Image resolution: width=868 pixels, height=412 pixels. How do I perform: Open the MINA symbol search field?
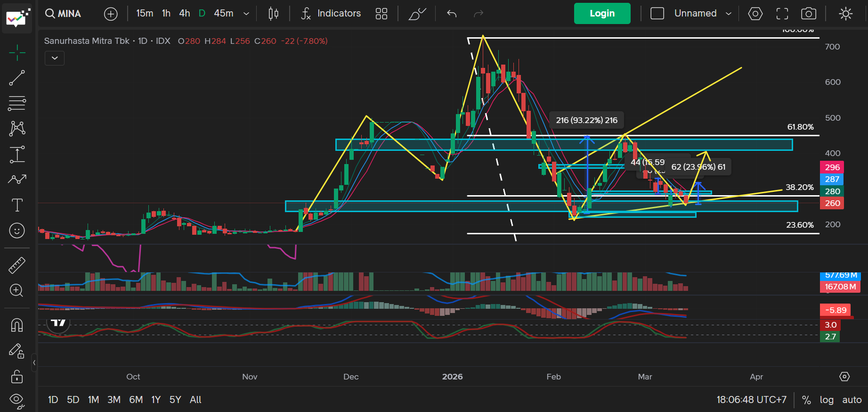point(64,14)
